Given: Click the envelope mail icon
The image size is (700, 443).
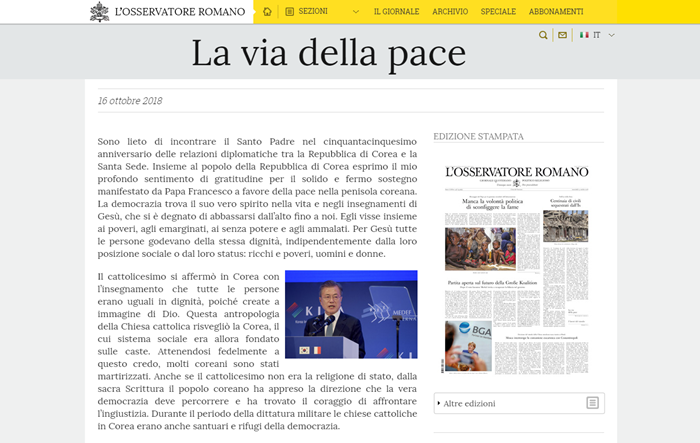Looking at the screenshot, I should (562, 35).
